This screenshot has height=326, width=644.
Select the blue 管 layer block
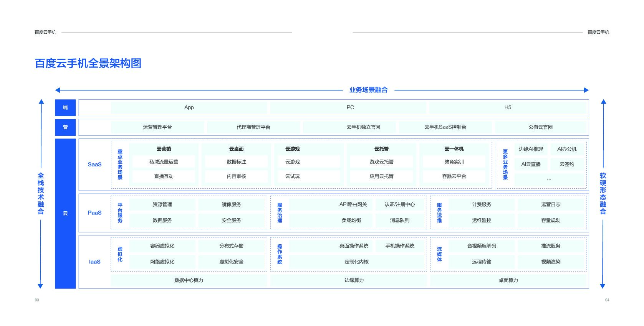pos(65,127)
